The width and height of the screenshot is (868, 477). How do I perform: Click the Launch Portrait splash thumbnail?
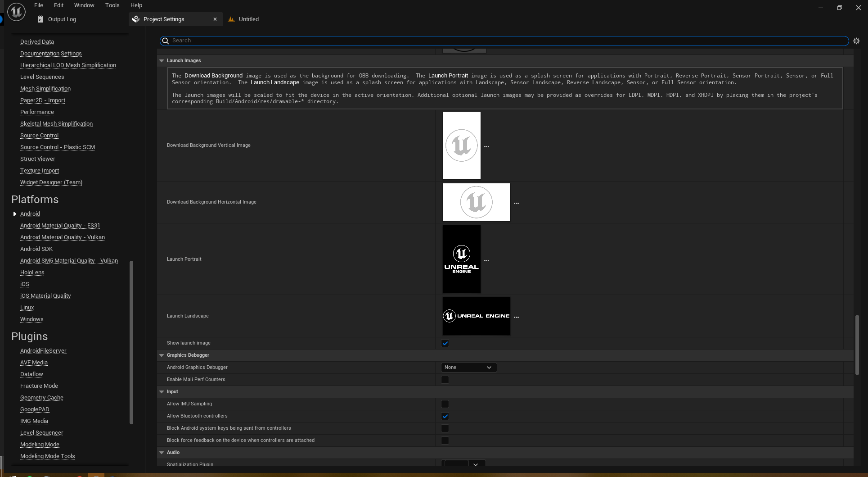[x=462, y=259]
